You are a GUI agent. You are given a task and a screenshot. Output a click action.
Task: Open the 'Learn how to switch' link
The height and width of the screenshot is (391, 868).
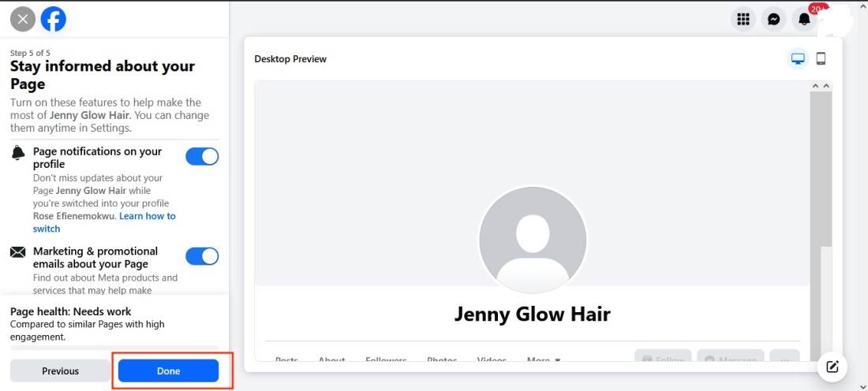tap(147, 216)
